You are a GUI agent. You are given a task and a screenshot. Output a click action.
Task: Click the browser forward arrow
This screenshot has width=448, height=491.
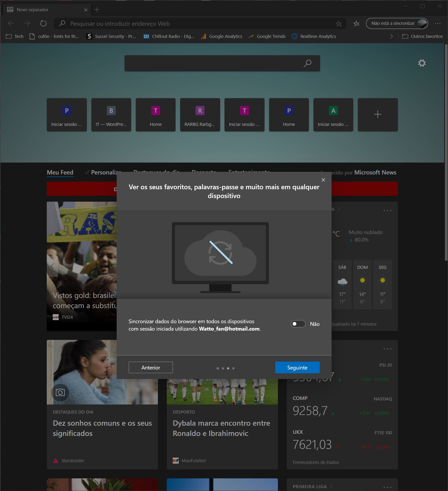pyautogui.click(x=27, y=23)
